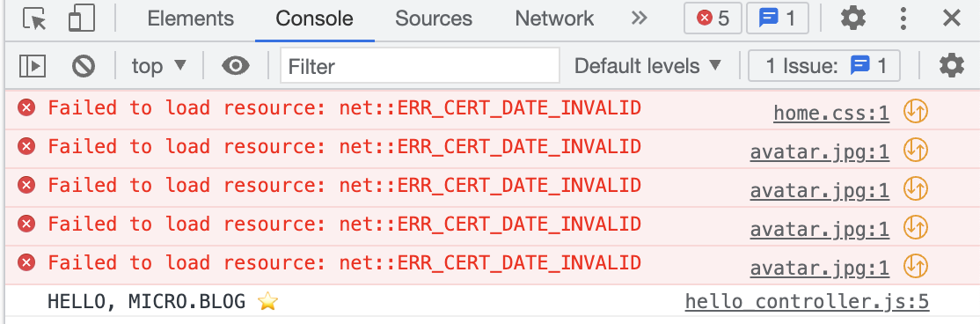The height and width of the screenshot is (324, 980).
Task: Open the home.css:1 source link
Action: (x=831, y=113)
